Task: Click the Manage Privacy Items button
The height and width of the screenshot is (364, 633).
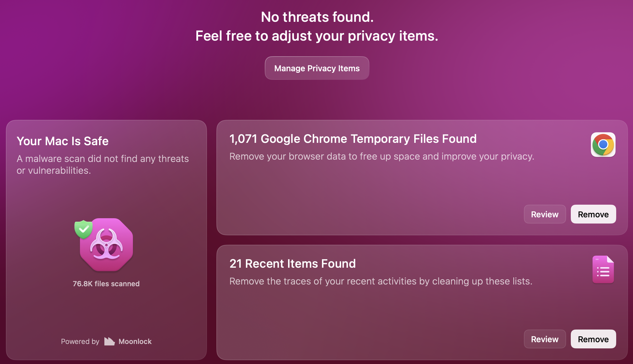Action: 317,68
